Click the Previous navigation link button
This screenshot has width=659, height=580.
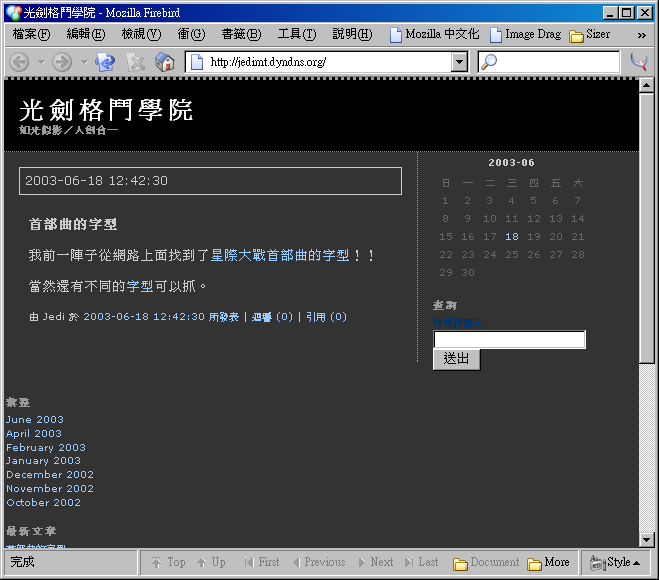(319, 562)
